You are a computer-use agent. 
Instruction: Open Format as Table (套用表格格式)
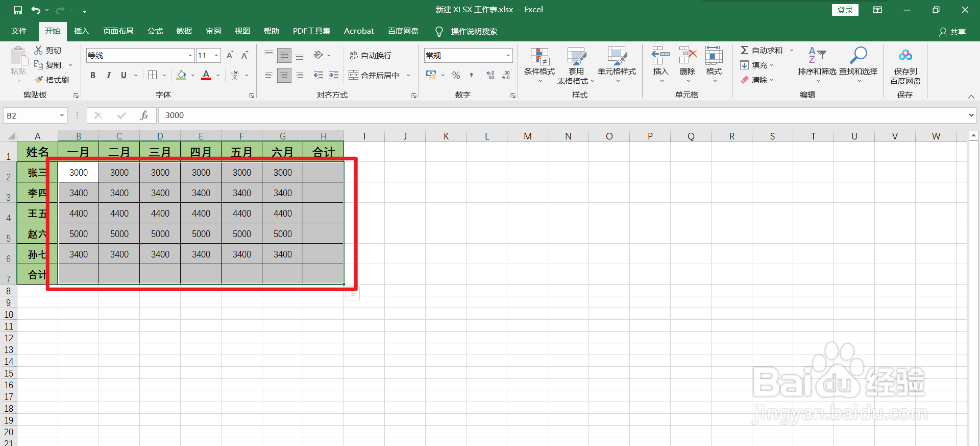click(576, 65)
